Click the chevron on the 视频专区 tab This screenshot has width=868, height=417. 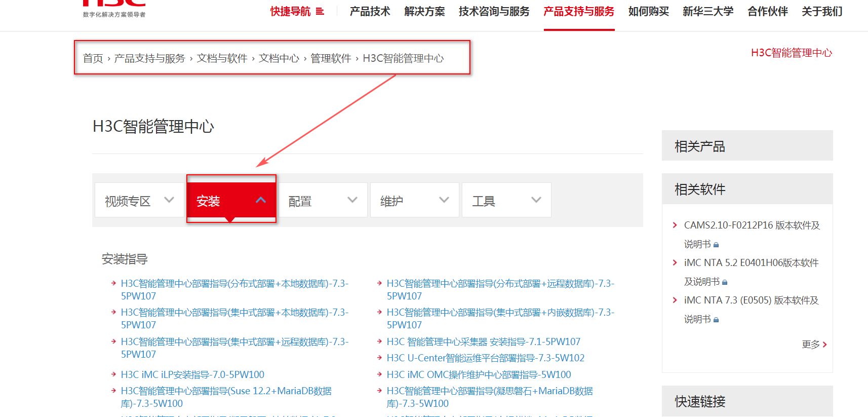click(169, 200)
